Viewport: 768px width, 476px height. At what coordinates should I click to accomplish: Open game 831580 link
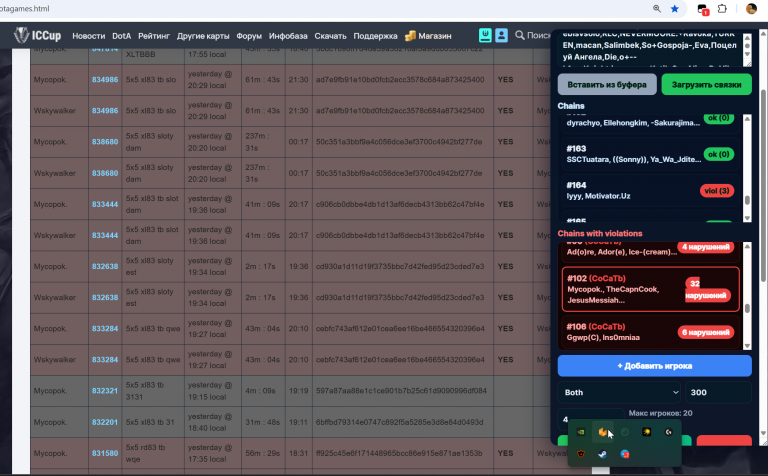[x=105, y=453]
